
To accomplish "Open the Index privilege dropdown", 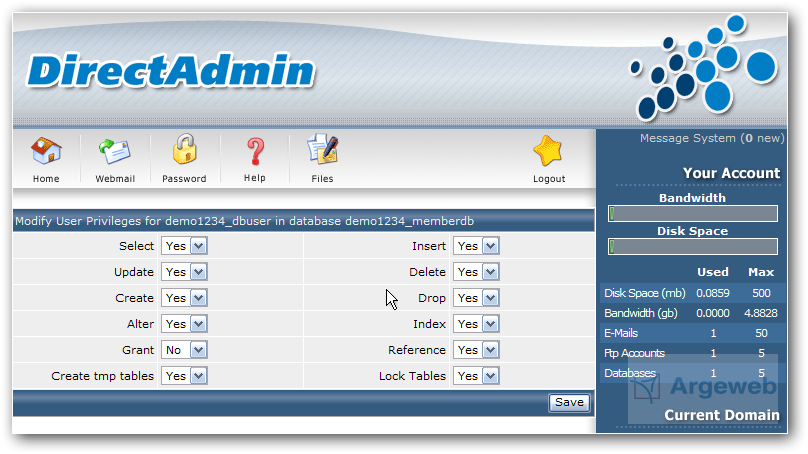I will (476, 324).
